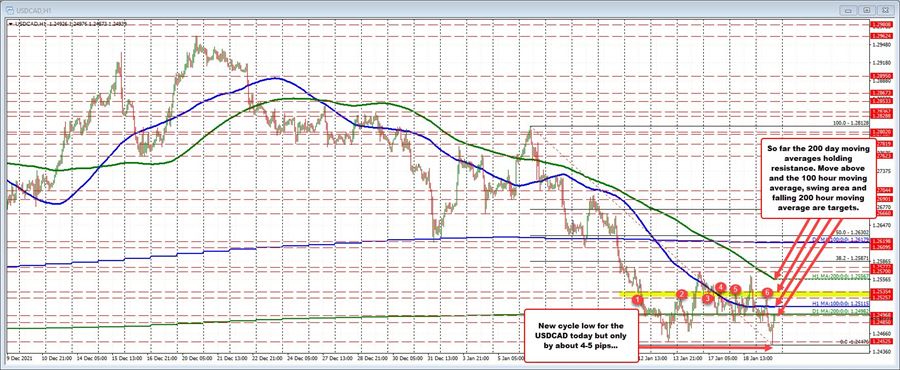Click the 1.29480 price scale value
Screen dimensions: 900x370
coord(883,45)
